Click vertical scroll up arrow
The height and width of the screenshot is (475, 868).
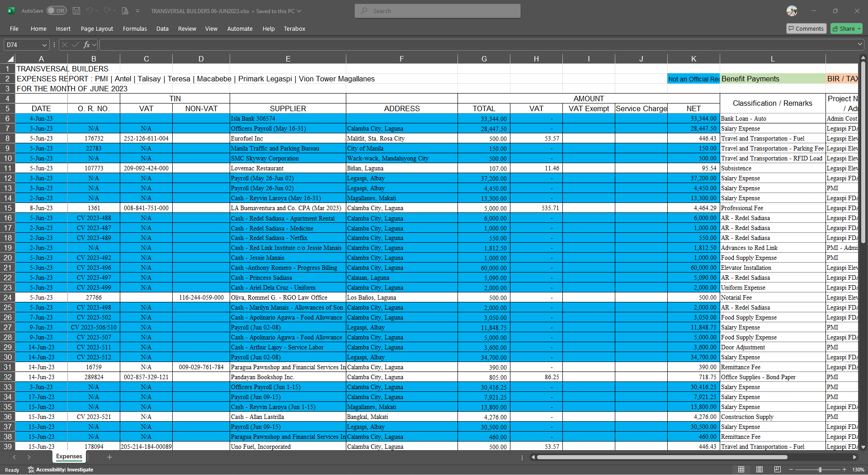pyautogui.click(x=863, y=58)
